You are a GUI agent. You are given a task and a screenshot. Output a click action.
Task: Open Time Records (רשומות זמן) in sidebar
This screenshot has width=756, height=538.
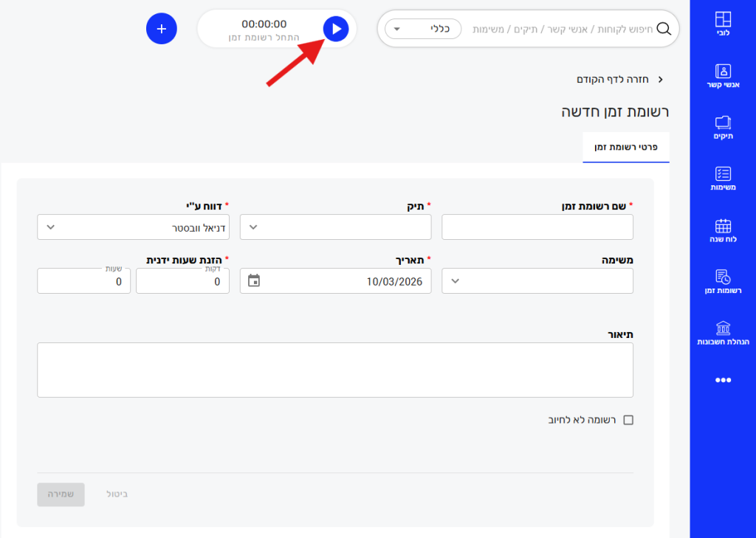pyautogui.click(x=723, y=282)
